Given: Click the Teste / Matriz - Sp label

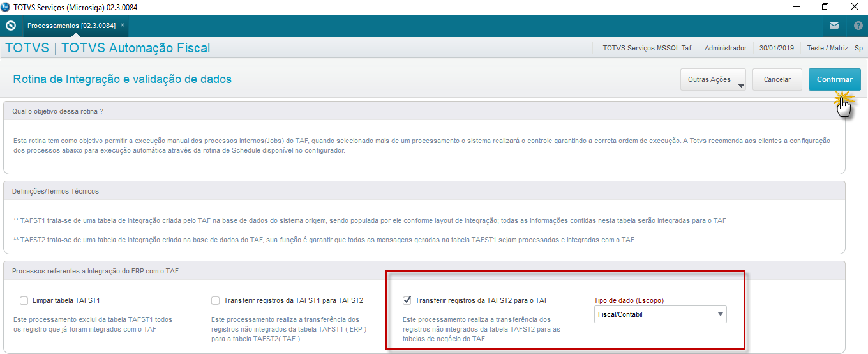Looking at the screenshot, I should [835, 48].
